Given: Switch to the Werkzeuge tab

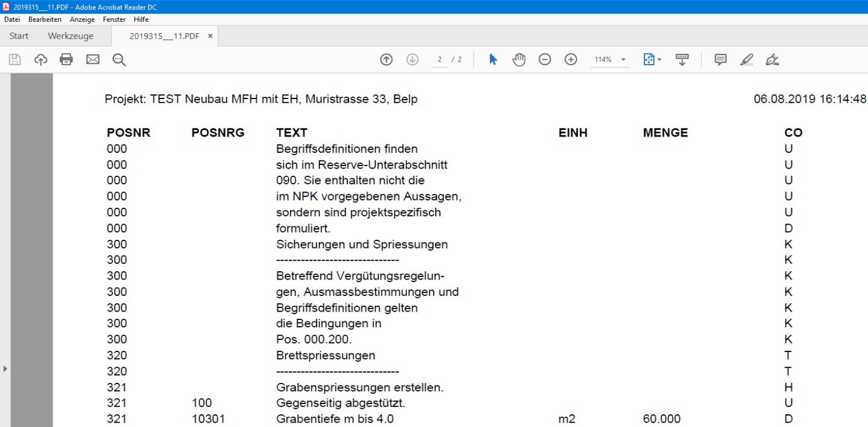Looking at the screenshot, I should point(71,36).
